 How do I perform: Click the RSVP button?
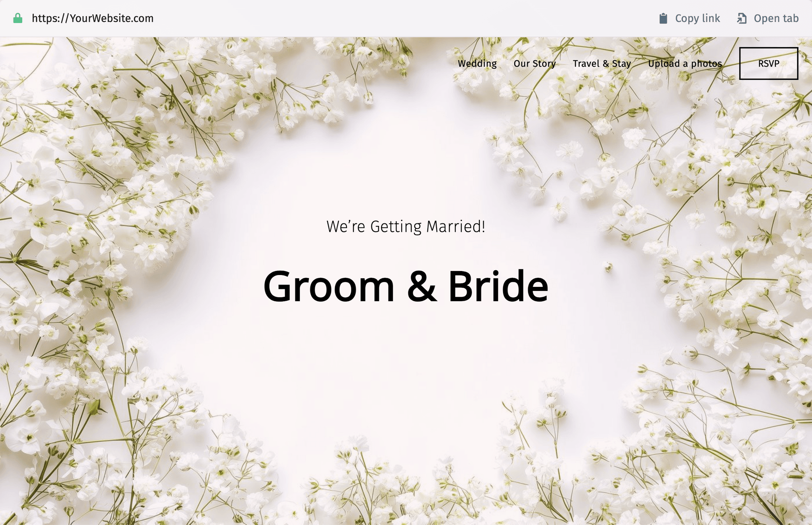[768, 63]
